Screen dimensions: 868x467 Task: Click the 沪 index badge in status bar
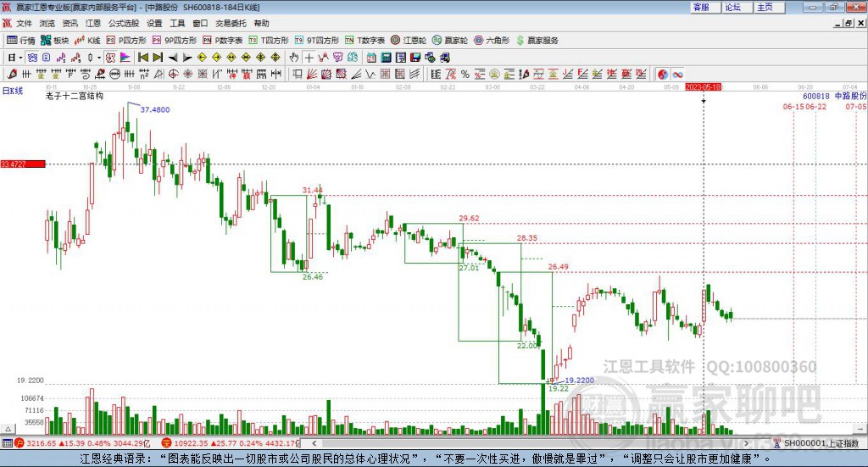coord(20,443)
